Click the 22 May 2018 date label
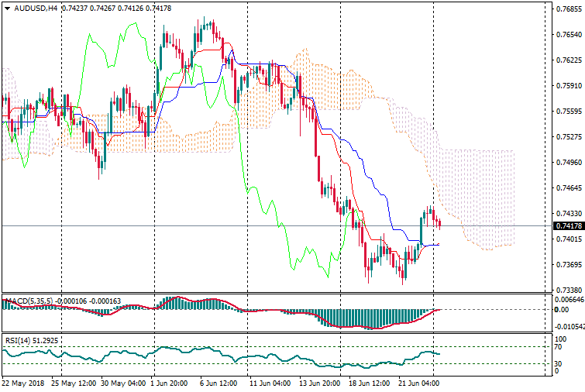This screenshot has height=392, width=585. [24, 383]
